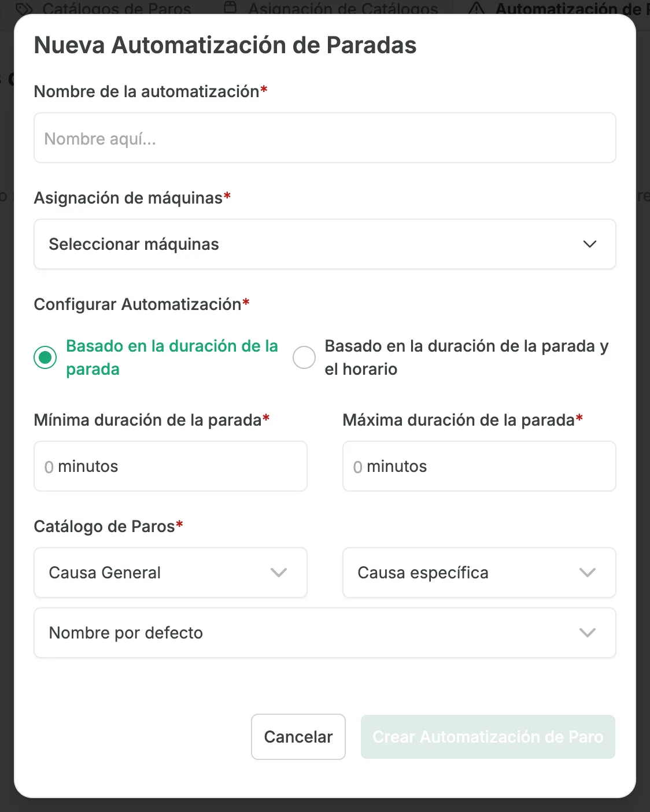Image resolution: width=650 pixels, height=812 pixels.
Task: Click the 'Asignación de máquinas' label
Action: click(132, 198)
